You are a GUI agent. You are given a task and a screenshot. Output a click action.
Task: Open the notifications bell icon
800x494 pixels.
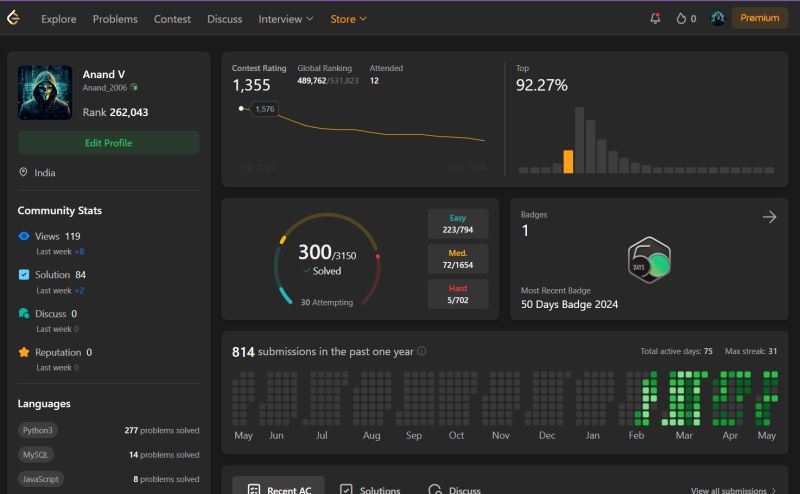tap(655, 18)
